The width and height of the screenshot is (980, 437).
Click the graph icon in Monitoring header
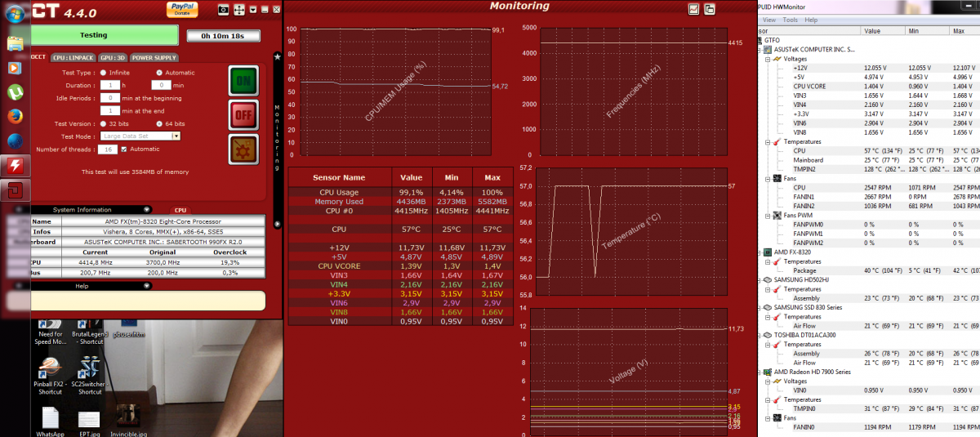693,9
